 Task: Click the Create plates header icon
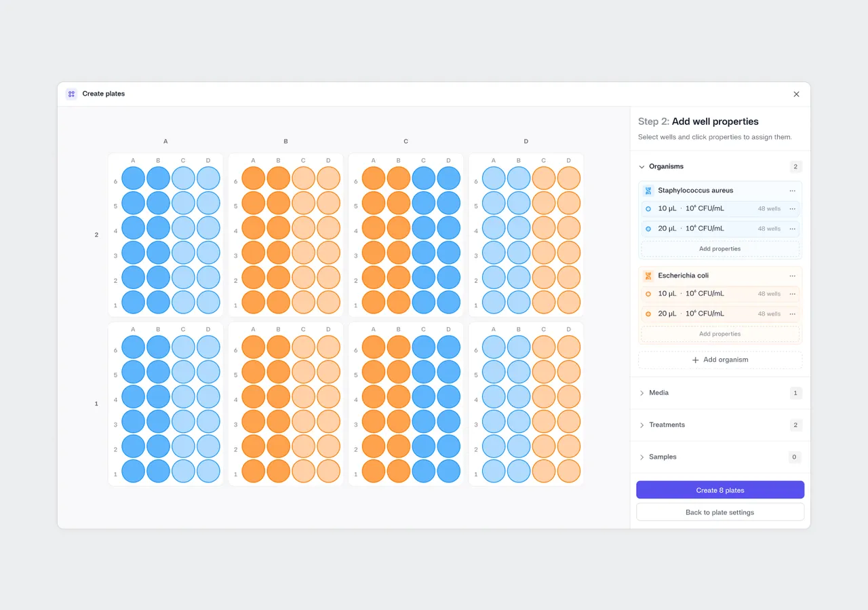(x=72, y=94)
